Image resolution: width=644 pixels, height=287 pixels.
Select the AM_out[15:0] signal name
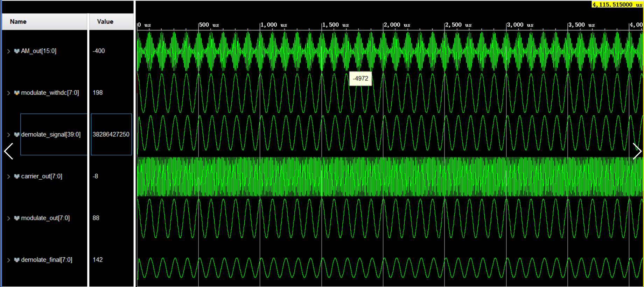click(x=38, y=51)
